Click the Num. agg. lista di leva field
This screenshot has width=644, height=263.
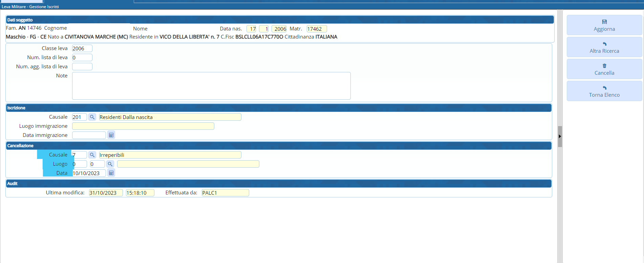coord(82,67)
